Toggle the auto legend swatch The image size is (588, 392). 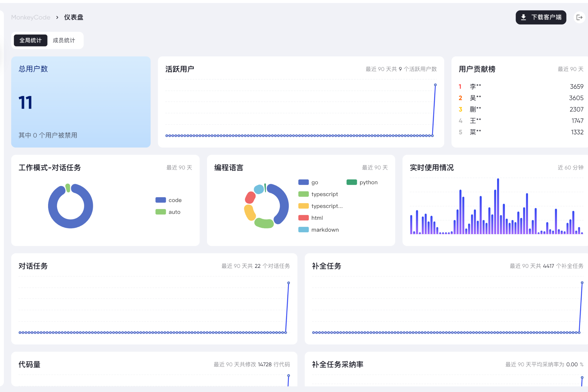click(x=161, y=212)
